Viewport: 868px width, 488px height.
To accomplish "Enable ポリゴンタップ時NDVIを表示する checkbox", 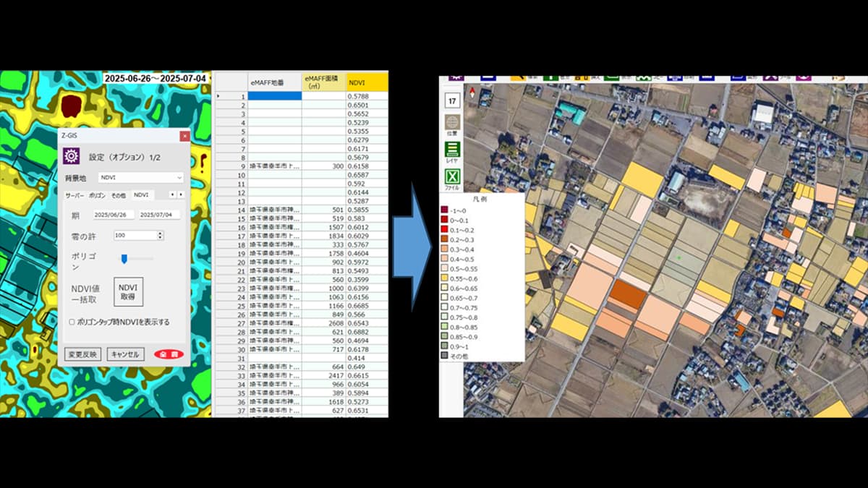I will [x=72, y=322].
